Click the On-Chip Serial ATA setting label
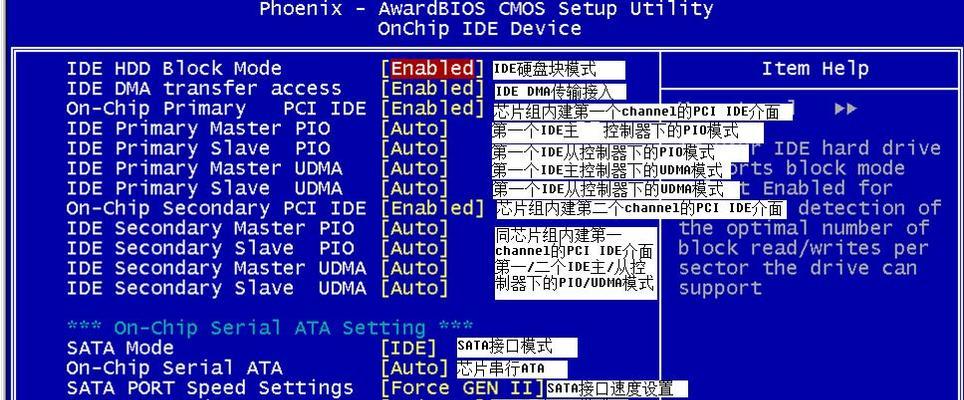Screen dimensions: 964x400 [174, 368]
